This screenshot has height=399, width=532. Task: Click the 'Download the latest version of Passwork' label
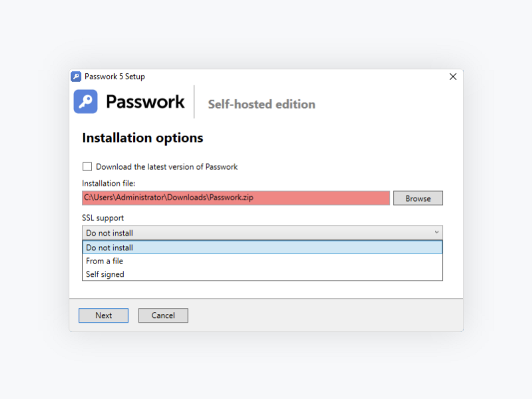(x=167, y=167)
